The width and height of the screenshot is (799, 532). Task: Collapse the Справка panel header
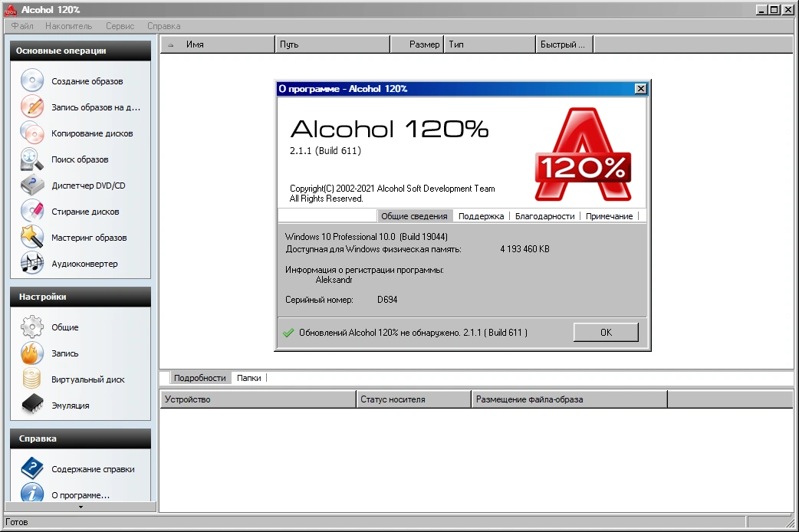point(81,438)
